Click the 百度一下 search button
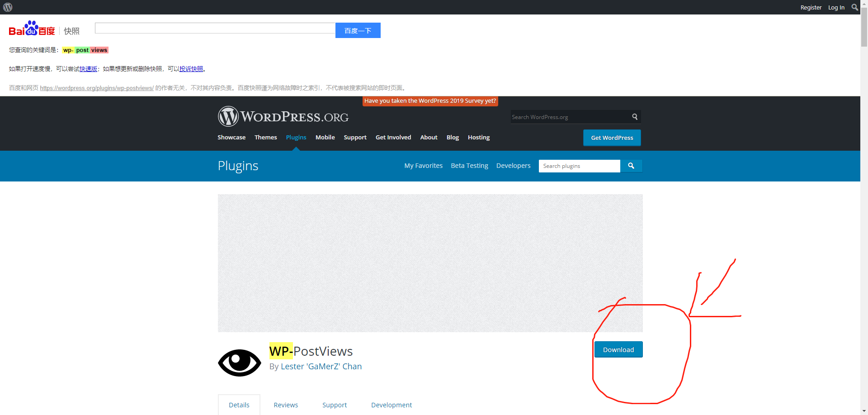The image size is (868, 415). coord(358,30)
